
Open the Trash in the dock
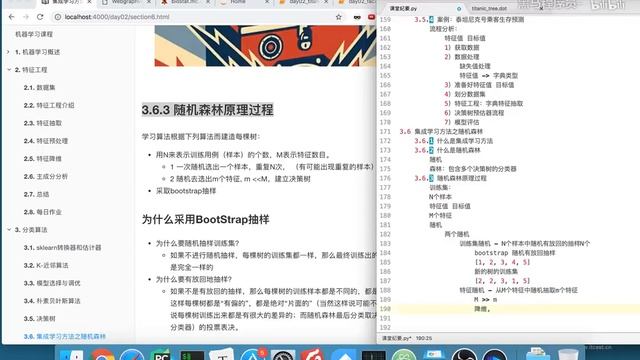click(x=568, y=354)
